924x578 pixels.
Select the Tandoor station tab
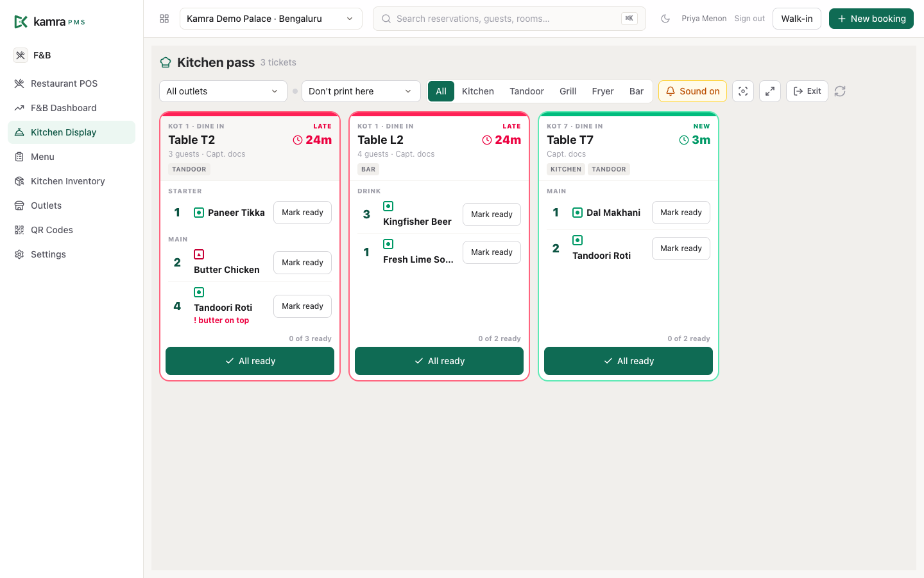(x=527, y=91)
